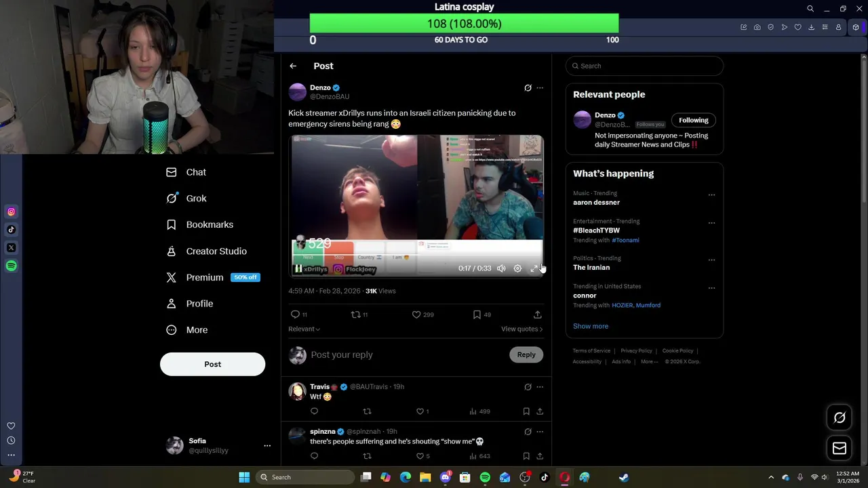
Task: Share Denzo's post
Action: (x=537, y=314)
